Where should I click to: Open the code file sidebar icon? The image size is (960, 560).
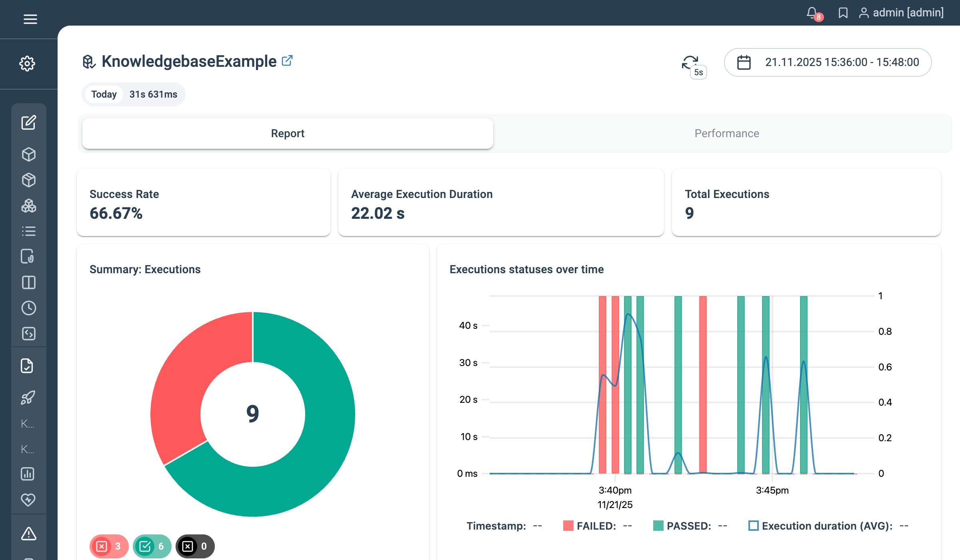pos(28,334)
